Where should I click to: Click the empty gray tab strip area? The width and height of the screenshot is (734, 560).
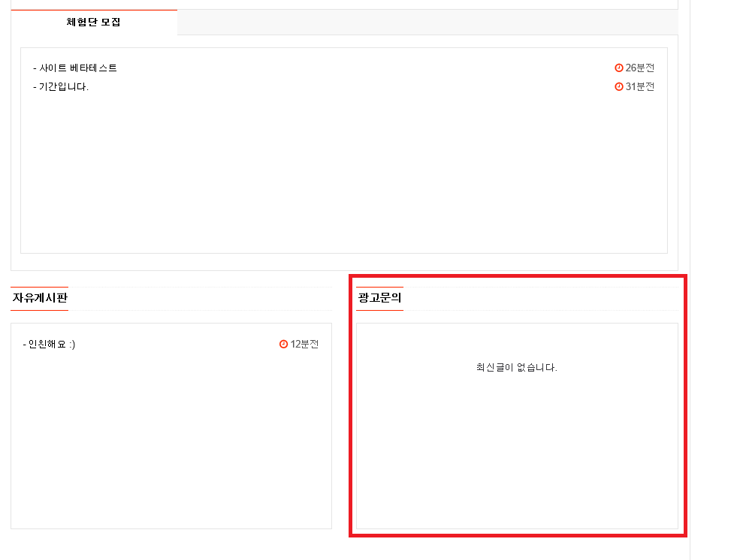click(x=427, y=23)
